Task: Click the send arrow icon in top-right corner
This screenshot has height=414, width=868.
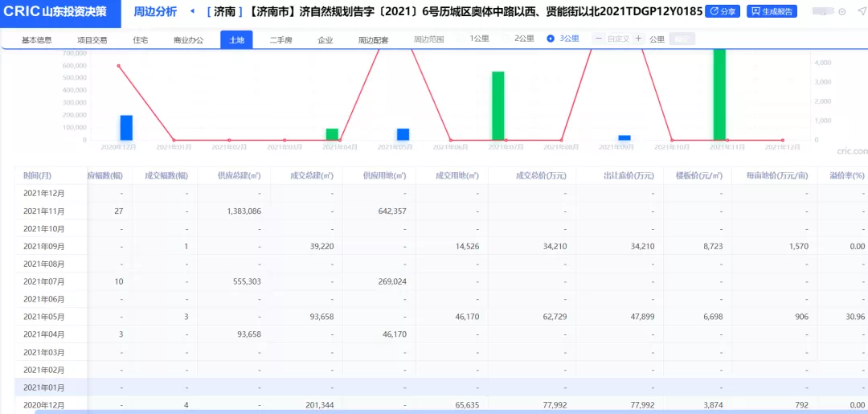Action: 861,11
